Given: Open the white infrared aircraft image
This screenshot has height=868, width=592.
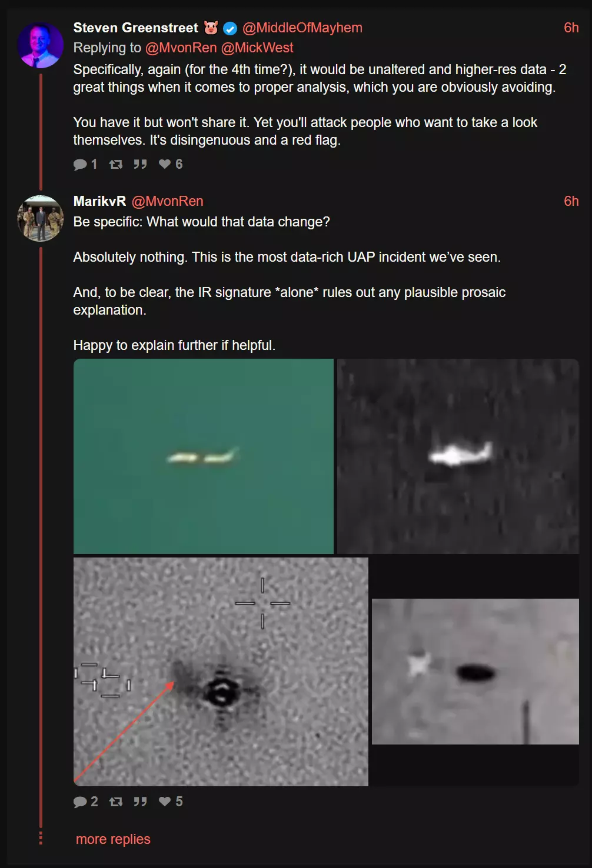Looking at the screenshot, I should (x=458, y=456).
